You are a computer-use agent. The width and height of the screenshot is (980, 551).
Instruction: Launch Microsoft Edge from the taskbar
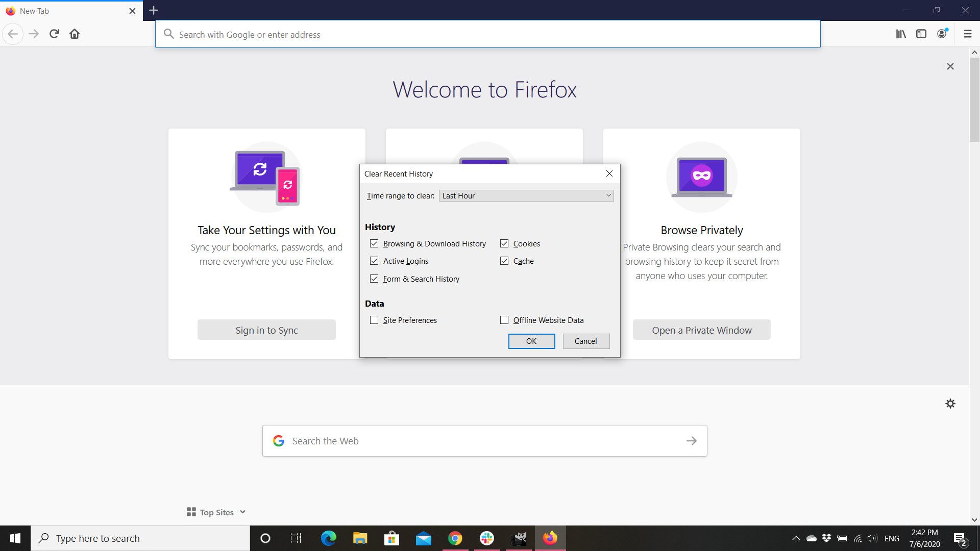coord(328,538)
